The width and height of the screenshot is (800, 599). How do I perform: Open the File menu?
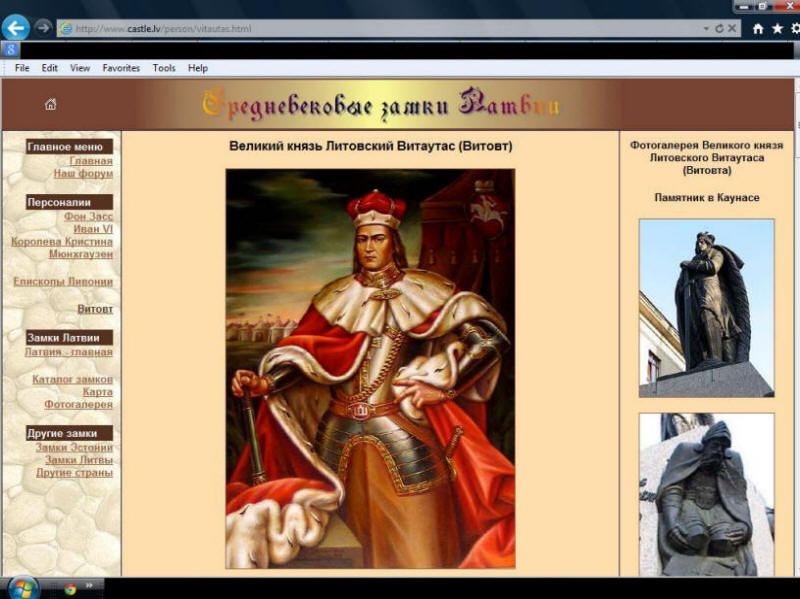pos(22,68)
